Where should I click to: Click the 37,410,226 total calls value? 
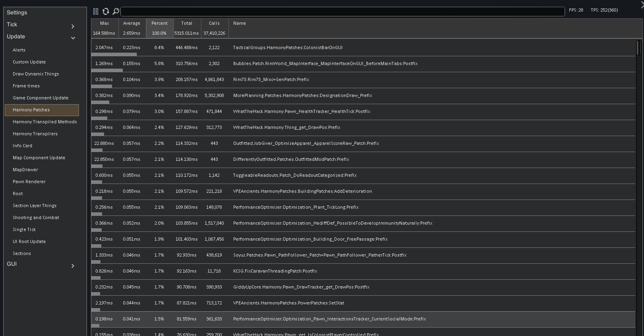click(x=214, y=33)
